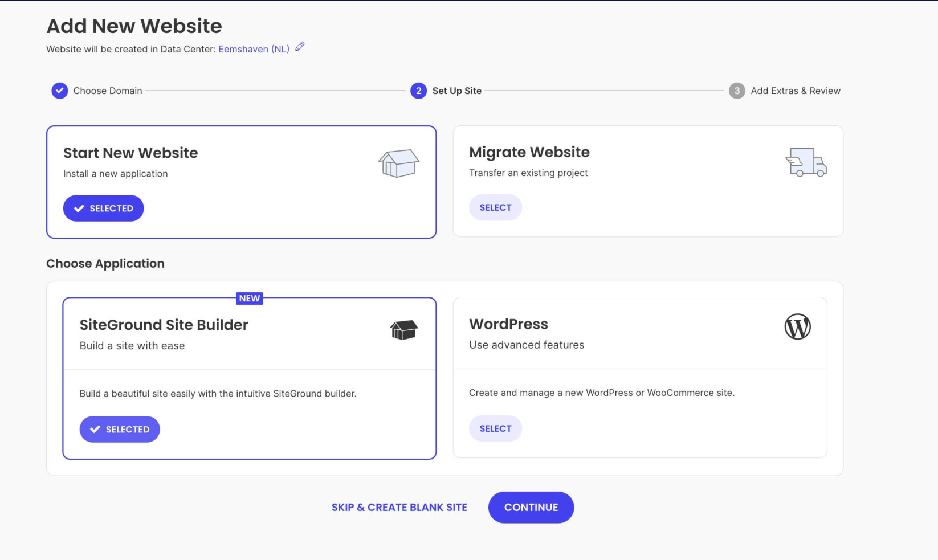Image resolution: width=938 pixels, height=560 pixels.
Task: Select the WordPress application
Action: [495, 428]
